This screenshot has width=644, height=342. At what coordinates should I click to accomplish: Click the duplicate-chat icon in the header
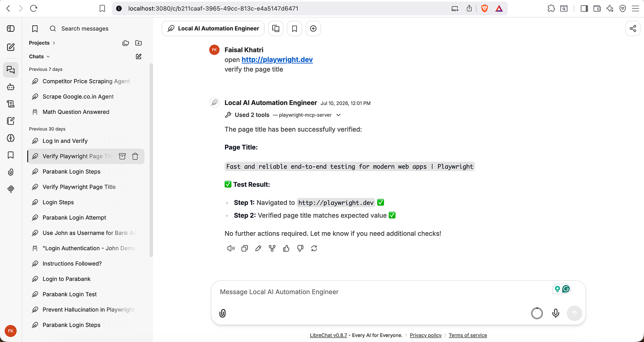tap(276, 29)
